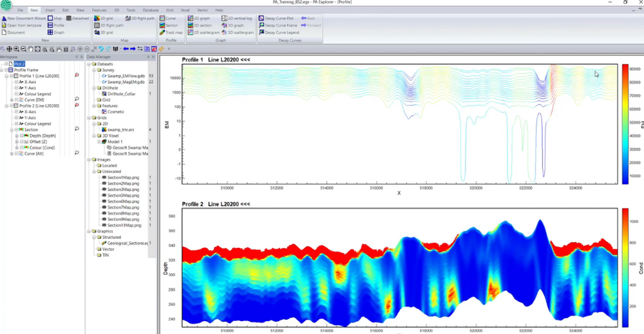Toggle Plot 2 checkbox in Workspace
This screenshot has height=334, width=644.
coord(6,64)
